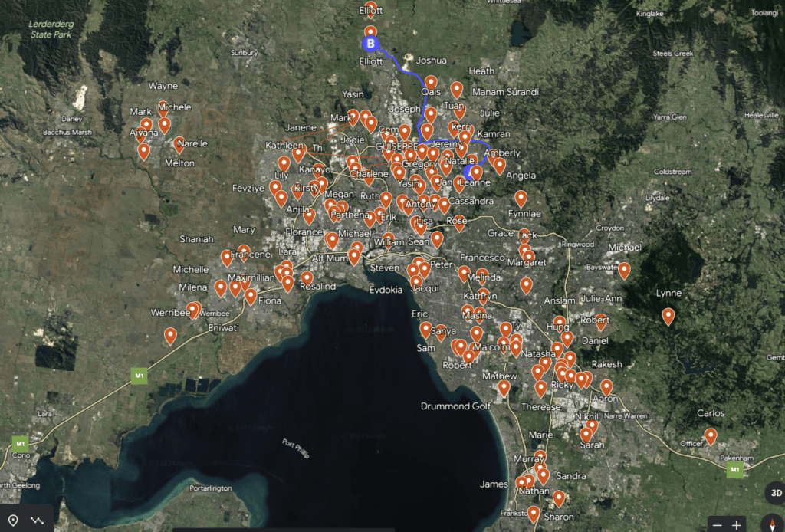Click the Michael pin near Bayswater

pos(624,269)
